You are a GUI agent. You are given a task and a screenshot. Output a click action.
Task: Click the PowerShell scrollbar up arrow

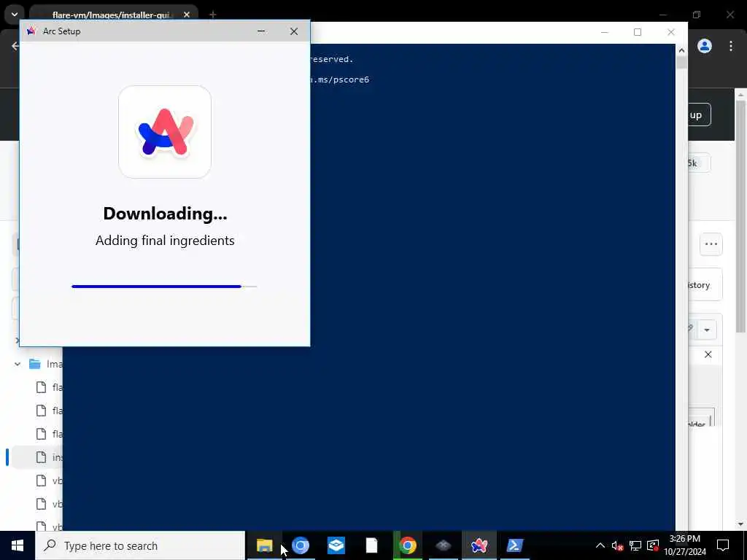682,50
